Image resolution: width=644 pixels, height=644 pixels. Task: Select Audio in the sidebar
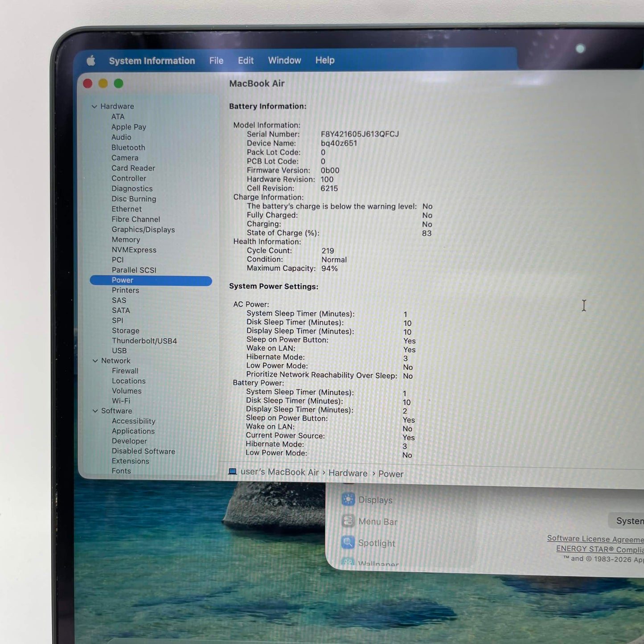pos(121,137)
